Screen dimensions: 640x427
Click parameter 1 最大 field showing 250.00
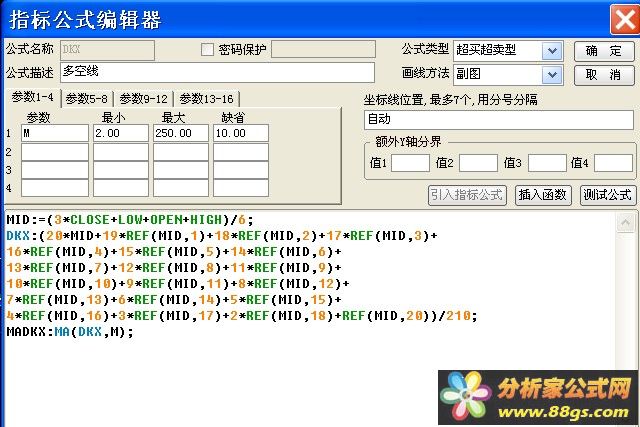(181, 133)
